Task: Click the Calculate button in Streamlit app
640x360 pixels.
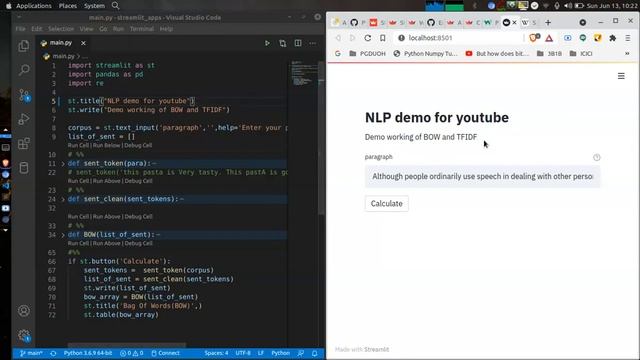Action: point(387,204)
